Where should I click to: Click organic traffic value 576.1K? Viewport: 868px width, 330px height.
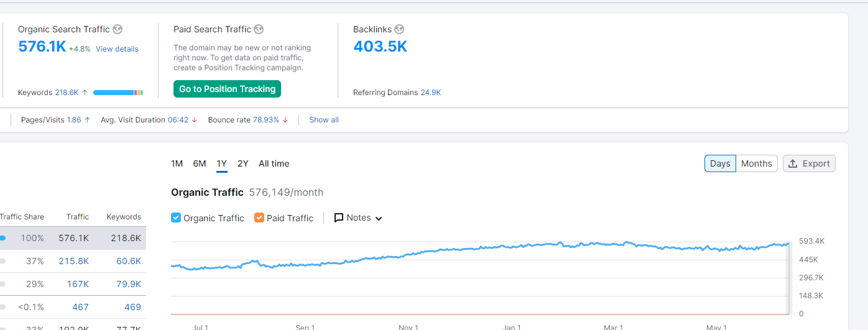click(42, 47)
